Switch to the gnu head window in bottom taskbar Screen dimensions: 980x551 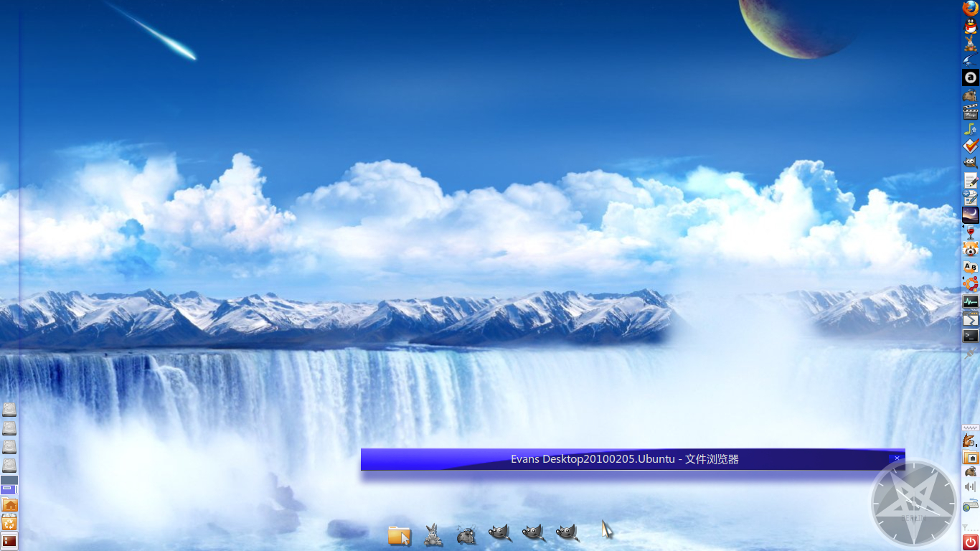click(466, 535)
